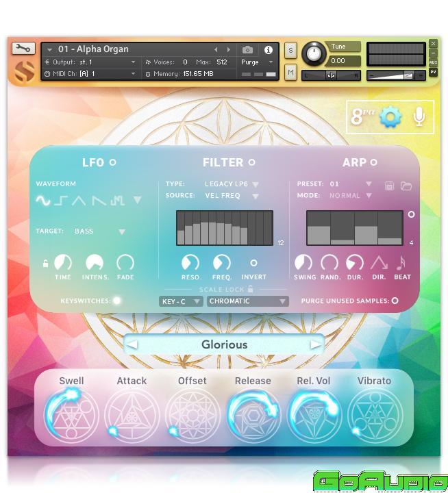This screenshot has height=493, width=448.
Task: Toggle the ARP power switch
Action: pyautogui.click(x=373, y=162)
